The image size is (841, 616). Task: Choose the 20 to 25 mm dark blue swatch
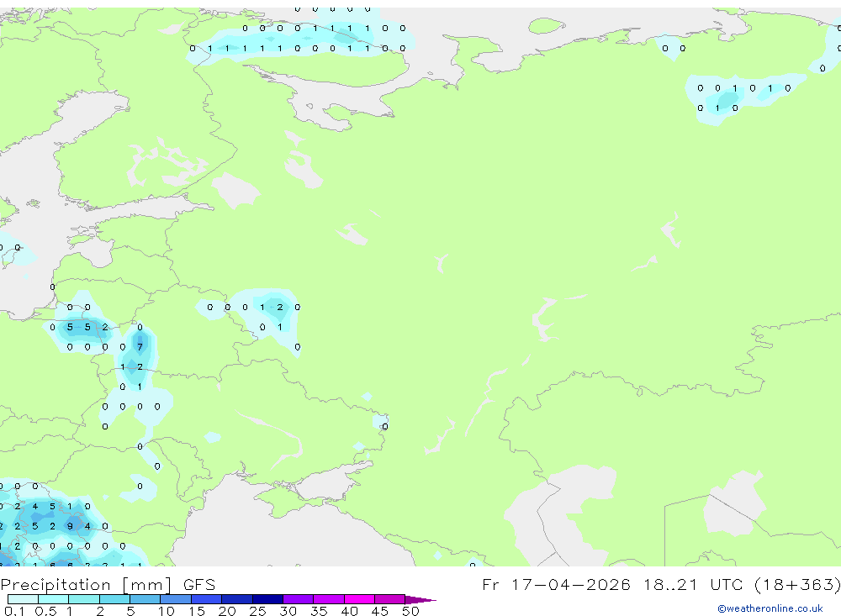click(x=237, y=599)
